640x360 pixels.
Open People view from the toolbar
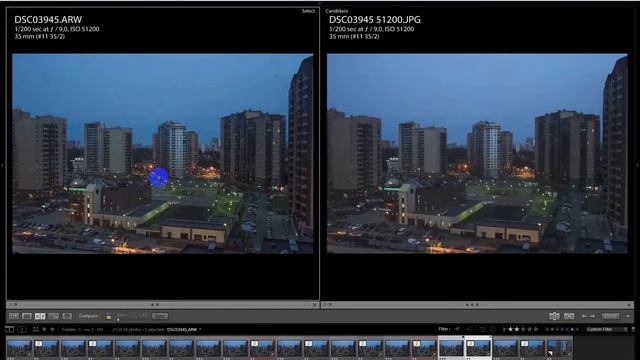67,316
